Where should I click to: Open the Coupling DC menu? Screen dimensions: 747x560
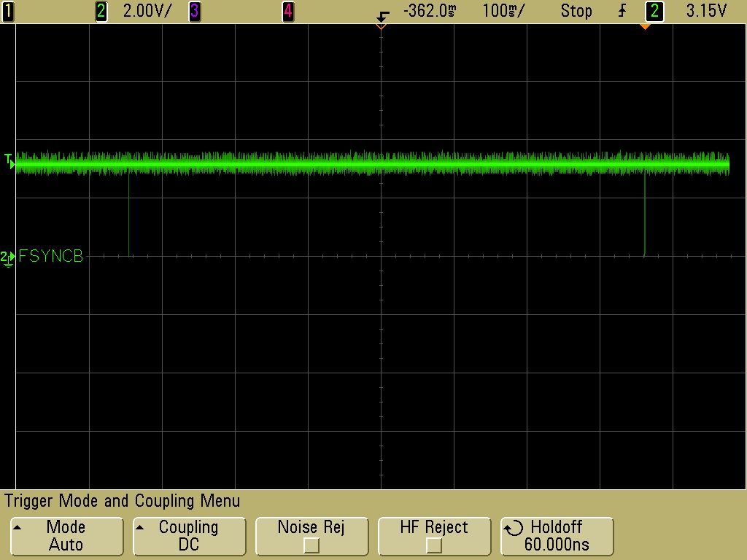tap(189, 536)
